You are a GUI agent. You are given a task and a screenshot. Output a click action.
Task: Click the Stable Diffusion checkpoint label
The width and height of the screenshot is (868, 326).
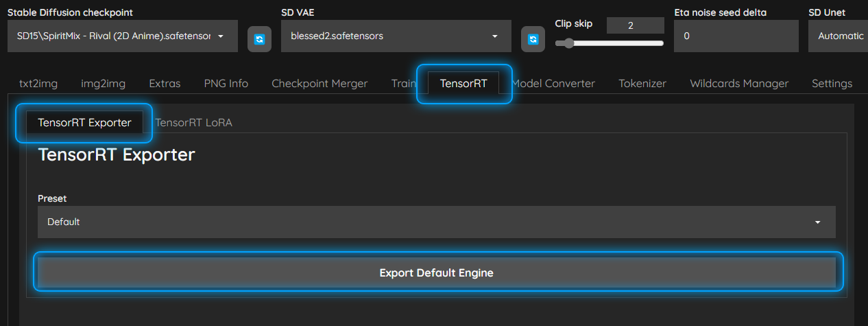(70, 12)
